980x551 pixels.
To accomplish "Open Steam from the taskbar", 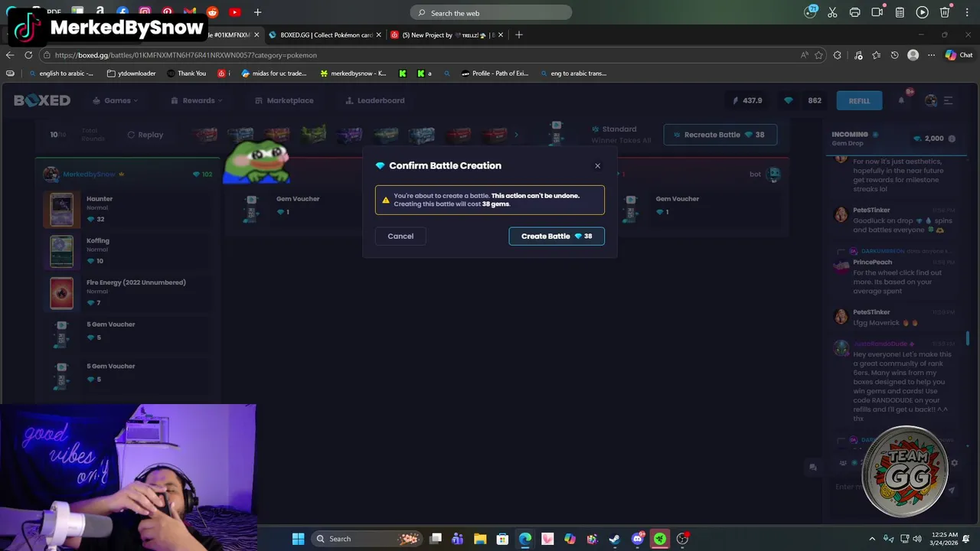I will pyautogui.click(x=614, y=539).
